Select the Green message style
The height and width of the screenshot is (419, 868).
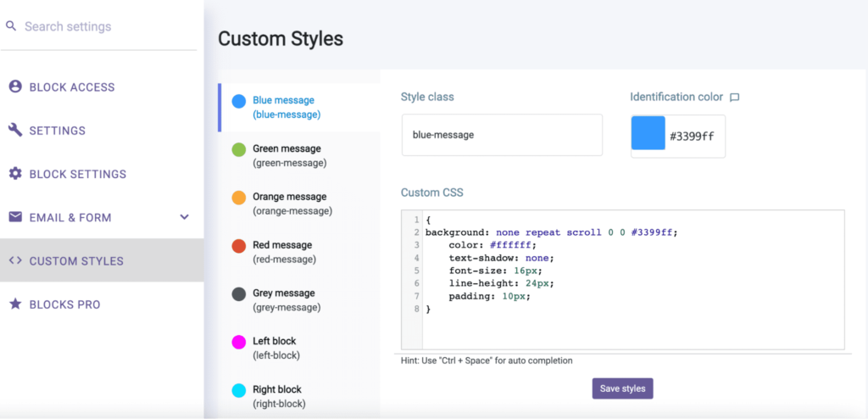[299, 156]
